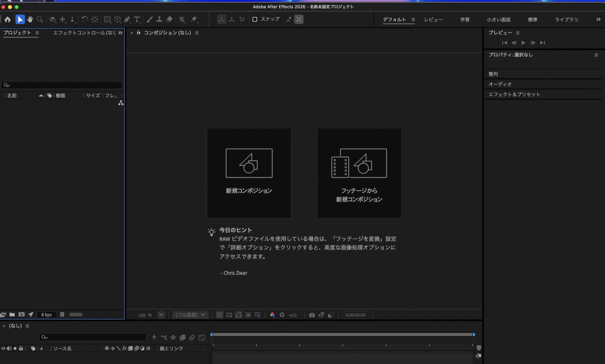
Task: Click the 0:00:00:00 timecode field
Action: coord(355,314)
